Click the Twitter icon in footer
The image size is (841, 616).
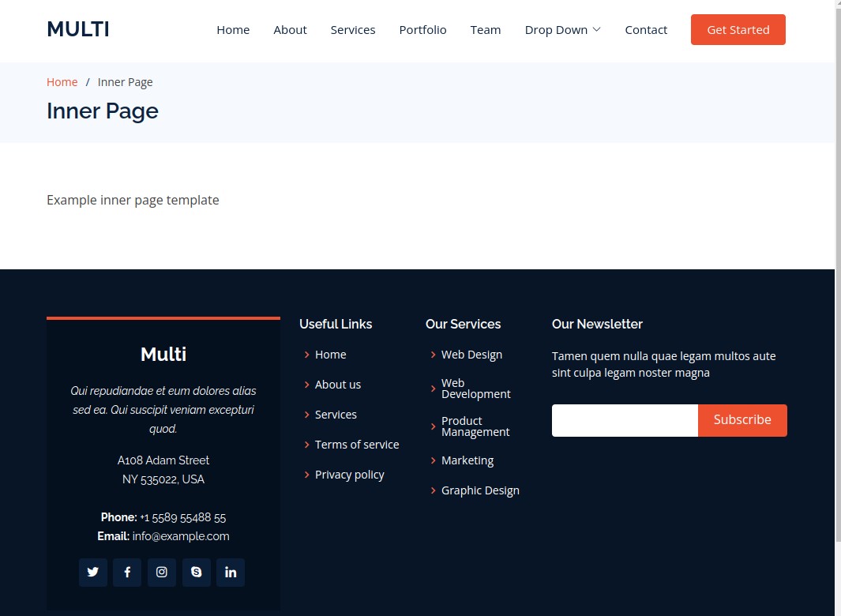click(93, 573)
